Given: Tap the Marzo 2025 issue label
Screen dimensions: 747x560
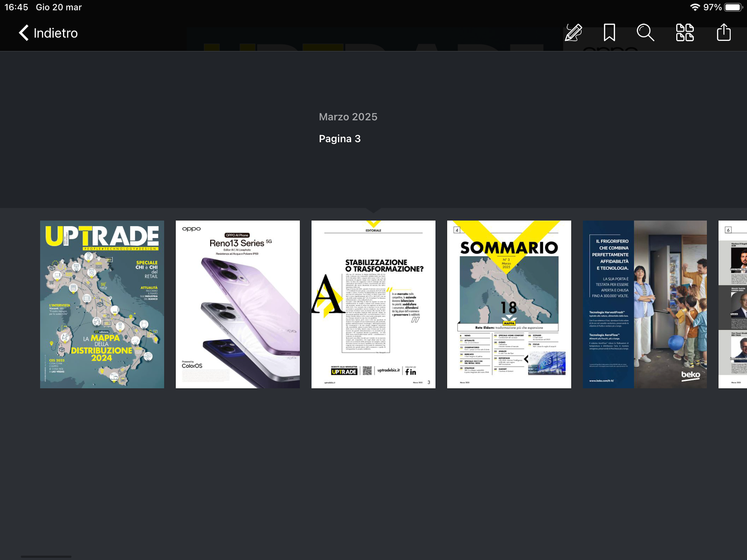Looking at the screenshot, I should [348, 117].
